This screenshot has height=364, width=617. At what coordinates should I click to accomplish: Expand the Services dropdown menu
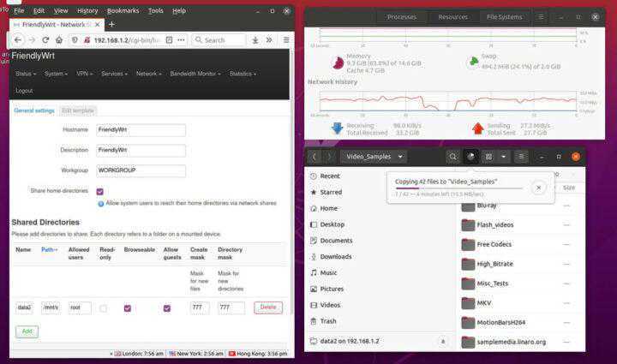(x=116, y=74)
